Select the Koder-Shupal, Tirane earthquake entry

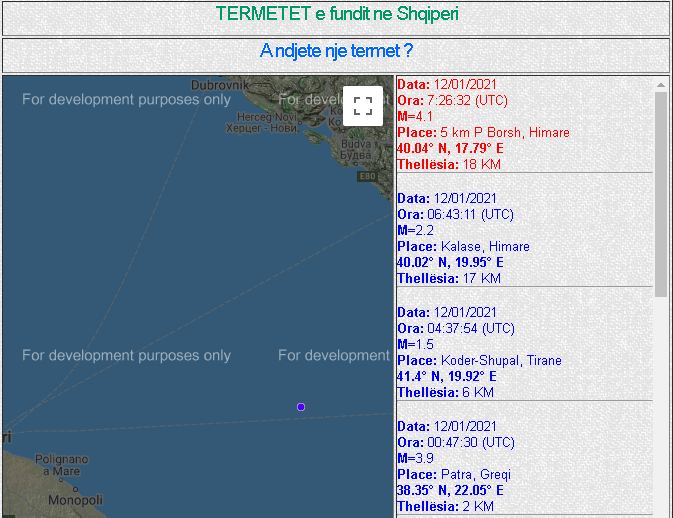click(524, 352)
